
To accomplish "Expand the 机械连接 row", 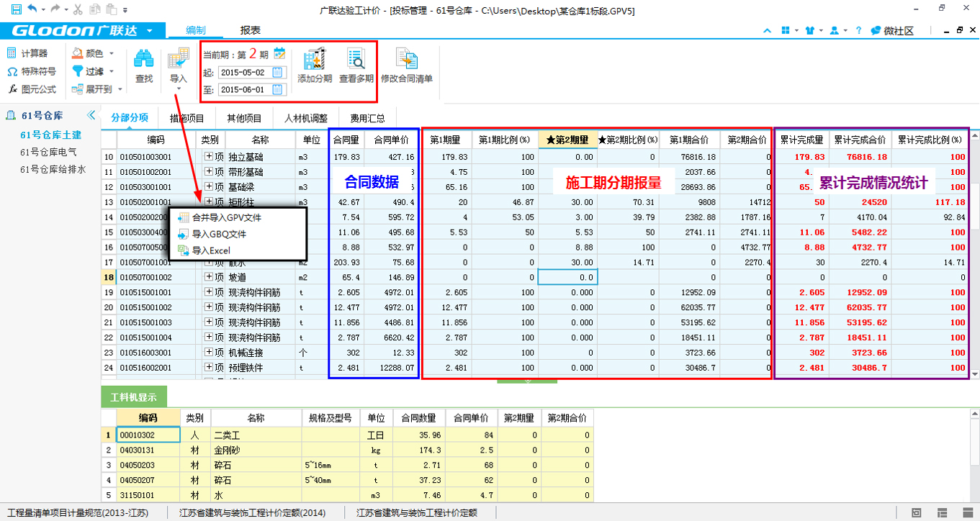I will click(x=210, y=353).
